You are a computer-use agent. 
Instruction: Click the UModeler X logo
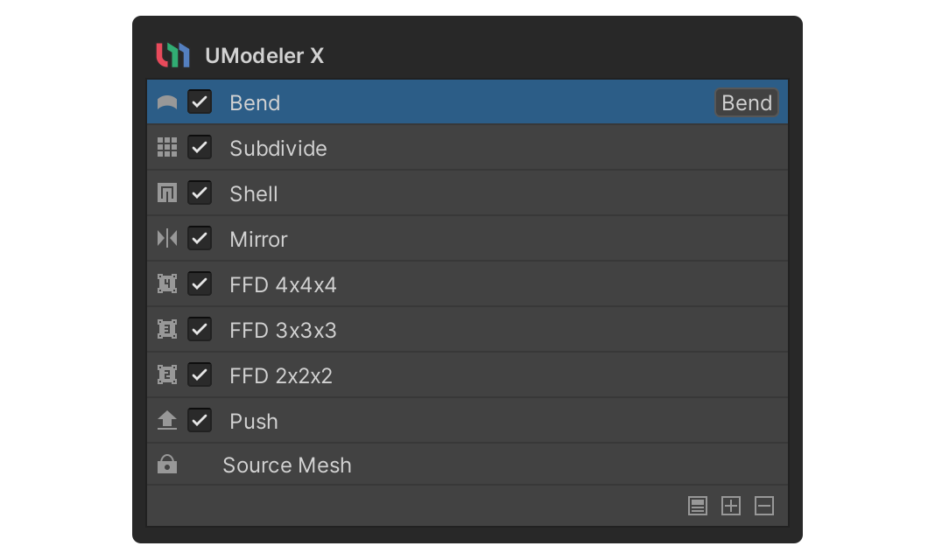(x=172, y=56)
